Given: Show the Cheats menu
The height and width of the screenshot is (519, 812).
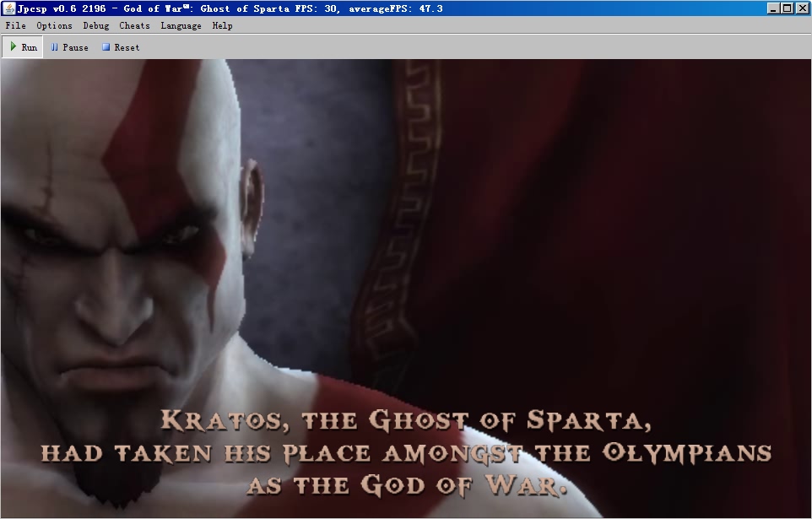Looking at the screenshot, I should coord(134,25).
